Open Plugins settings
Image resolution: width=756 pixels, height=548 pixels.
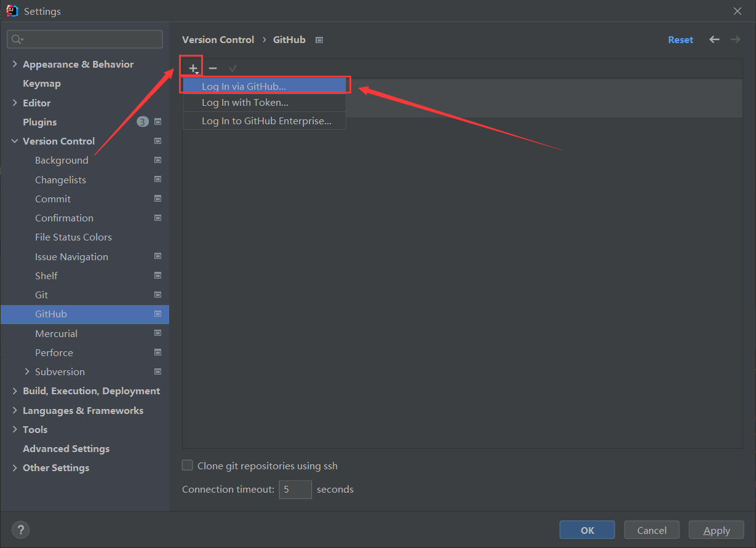[x=39, y=122]
